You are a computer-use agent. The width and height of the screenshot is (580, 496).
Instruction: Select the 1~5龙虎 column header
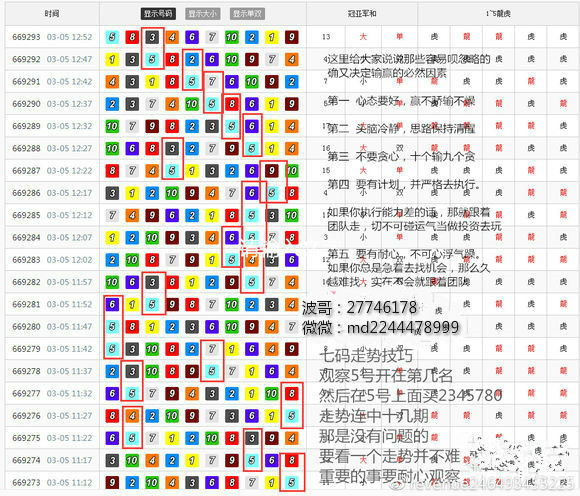(498, 14)
